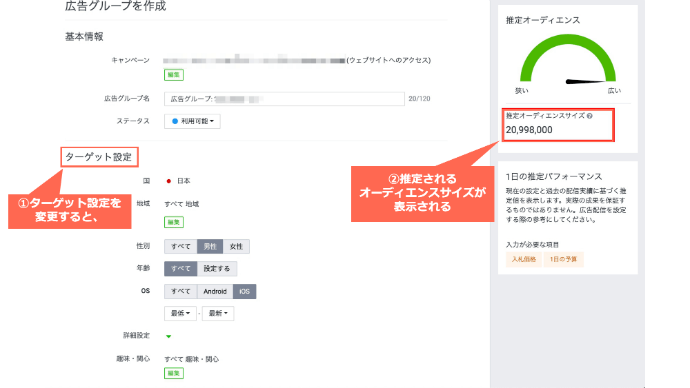Edit the campaign with the green 編集 button
Screen dimensions: 690x388
pyautogui.click(x=174, y=75)
